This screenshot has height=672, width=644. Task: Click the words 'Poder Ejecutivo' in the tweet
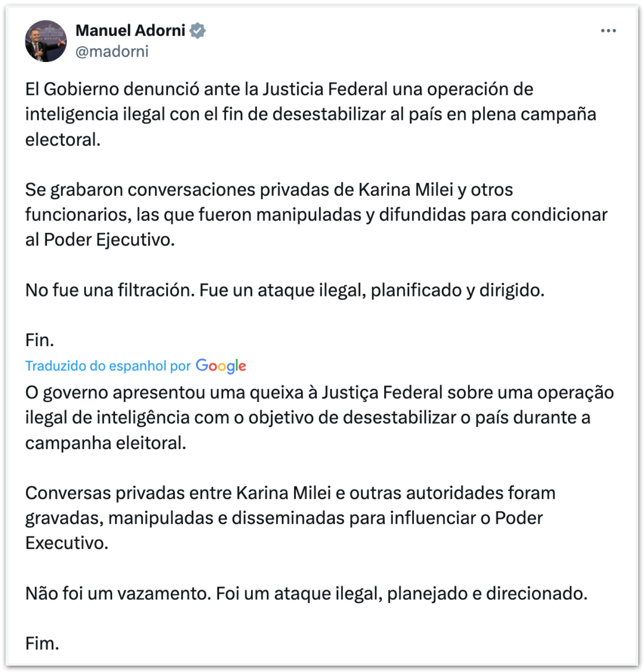(109, 240)
